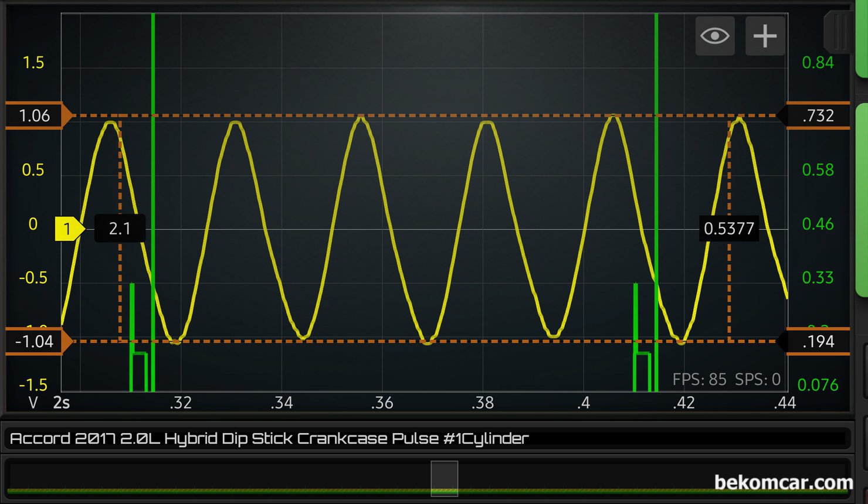Click the 2s time base label
The width and height of the screenshot is (868, 504).
coord(62,403)
